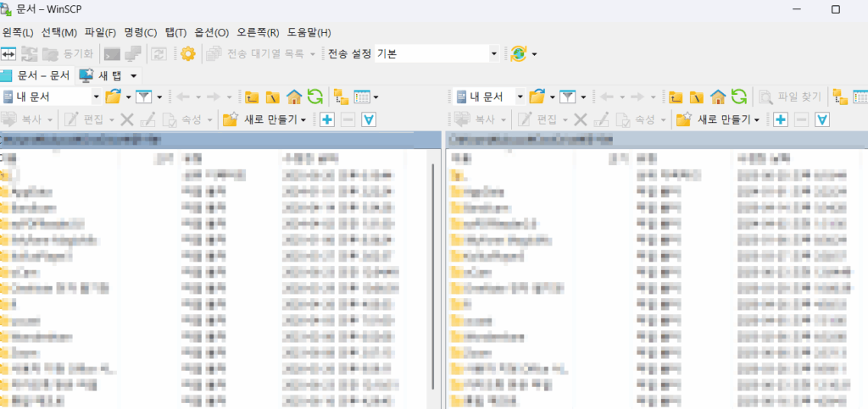868x409 pixels.
Task: Open the 선택(M) menu
Action: pyautogui.click(x=59, y=32)
